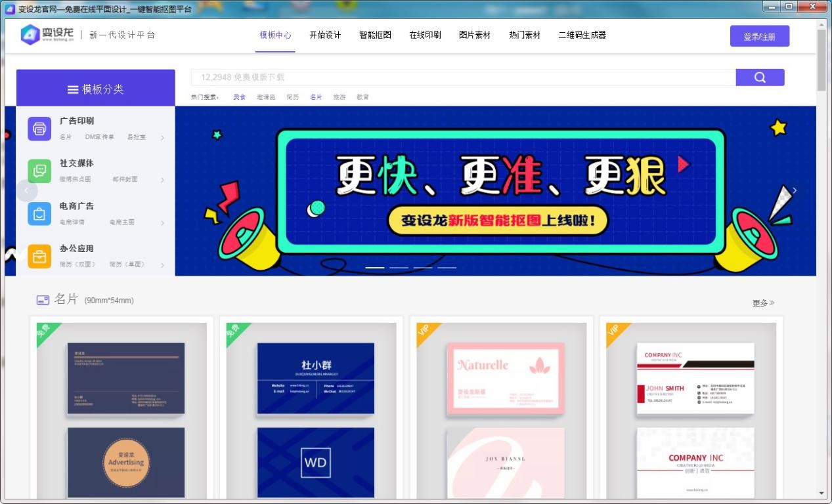Click hot search term 名片
This screenshot has width=832, height=504.
316,97
